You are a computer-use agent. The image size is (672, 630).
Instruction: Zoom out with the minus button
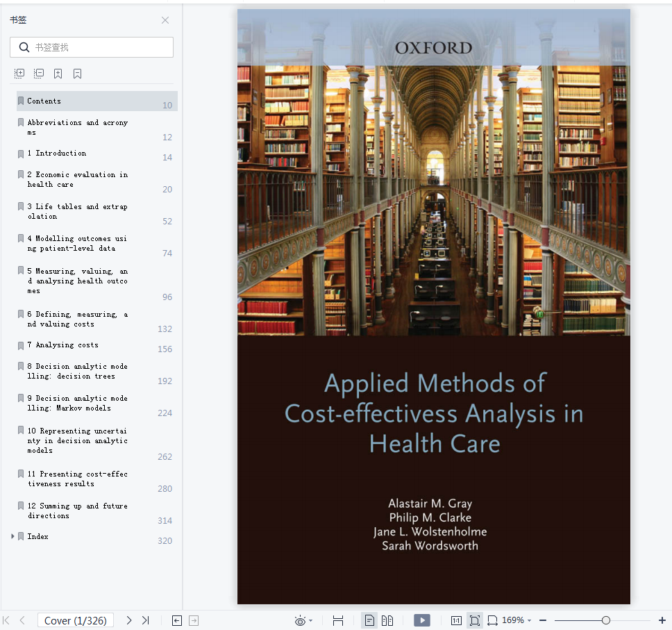coord(543,620)
